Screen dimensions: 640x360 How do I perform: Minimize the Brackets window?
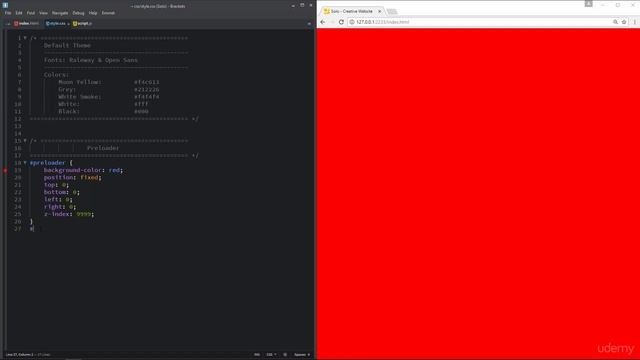pos(293,6)
